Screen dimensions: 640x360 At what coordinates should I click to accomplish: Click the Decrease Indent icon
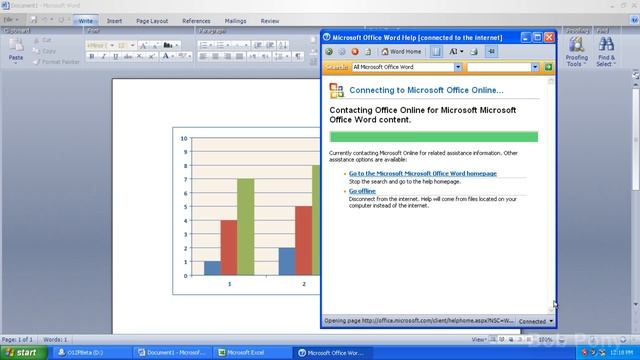(x=258, y=45)
